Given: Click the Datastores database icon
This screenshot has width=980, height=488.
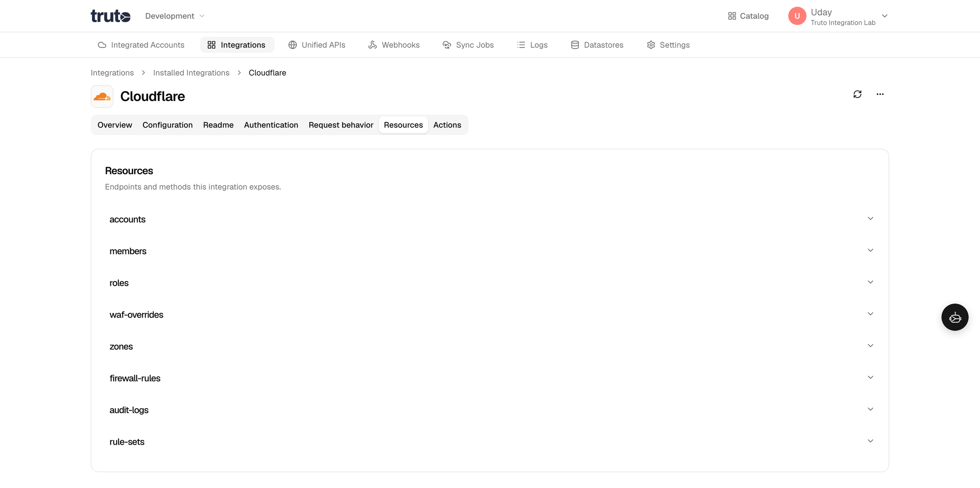Looking at the screenshot, I should [x=575, y=45].
